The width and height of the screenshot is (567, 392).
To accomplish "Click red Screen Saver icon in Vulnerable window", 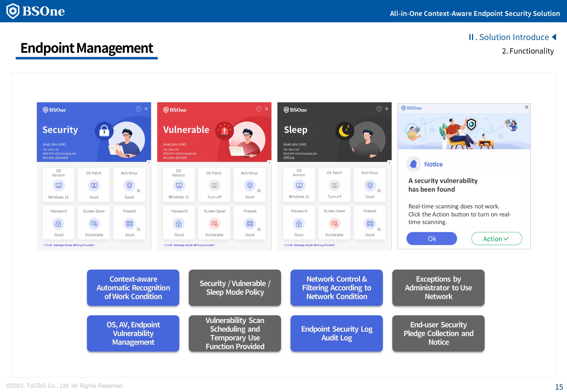I will [x=214, y=224].
